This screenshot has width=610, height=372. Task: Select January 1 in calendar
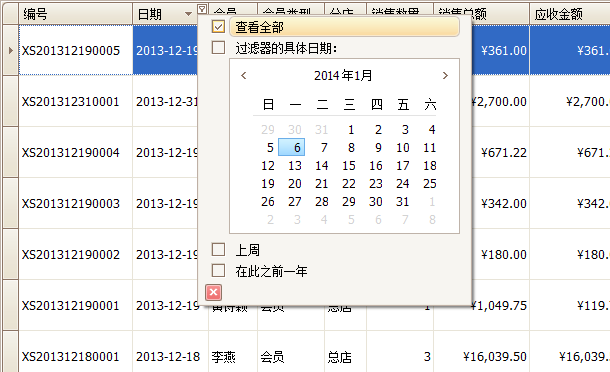[x=351, y=130]
